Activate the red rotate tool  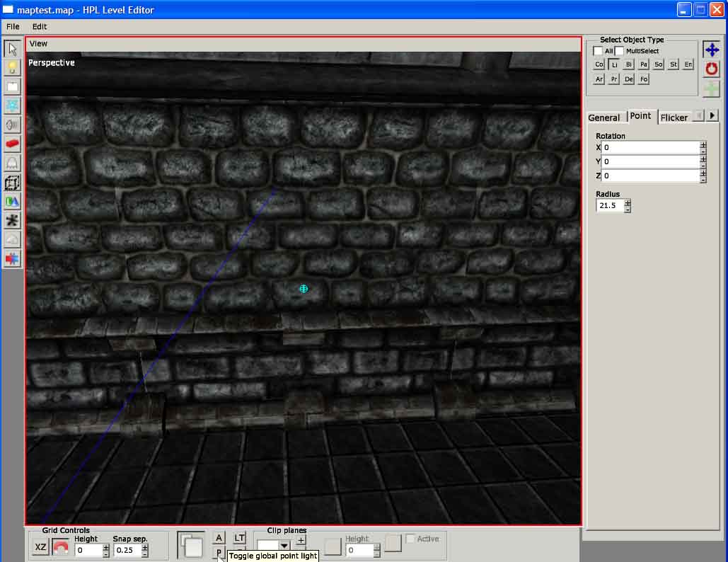coord(711,69)
